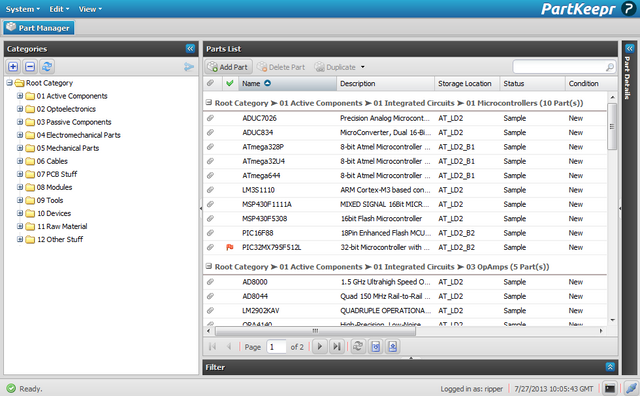Click the Description column header

[x=385, y=83]
